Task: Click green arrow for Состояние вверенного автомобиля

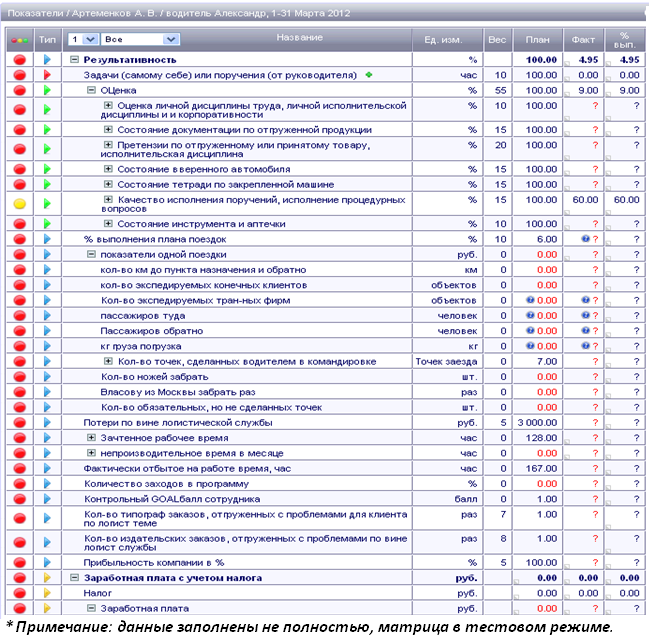Action: [47, 169]
